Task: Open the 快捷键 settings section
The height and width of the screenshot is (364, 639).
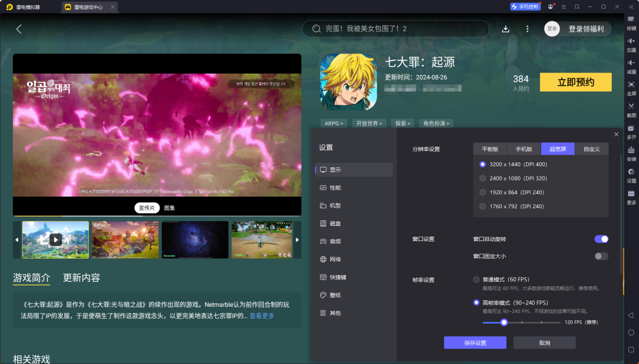Action: 354,277
